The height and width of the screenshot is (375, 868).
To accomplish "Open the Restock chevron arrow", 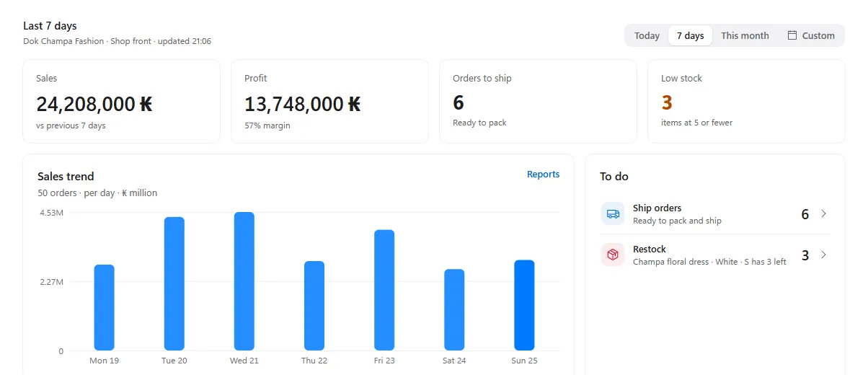I will (x=823, y=255).
